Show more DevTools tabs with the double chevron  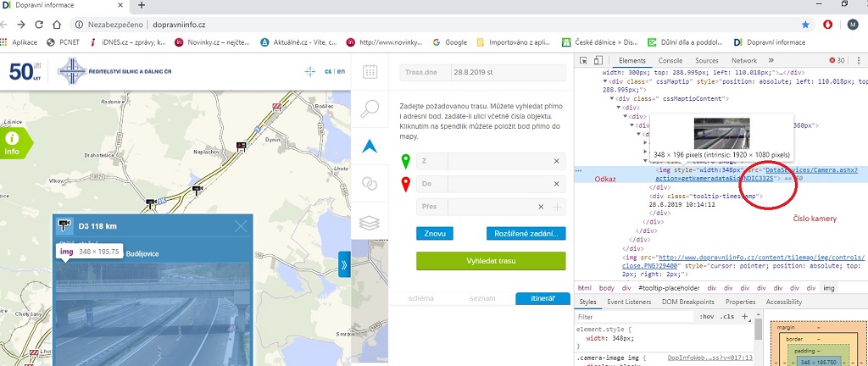(771, 60)
